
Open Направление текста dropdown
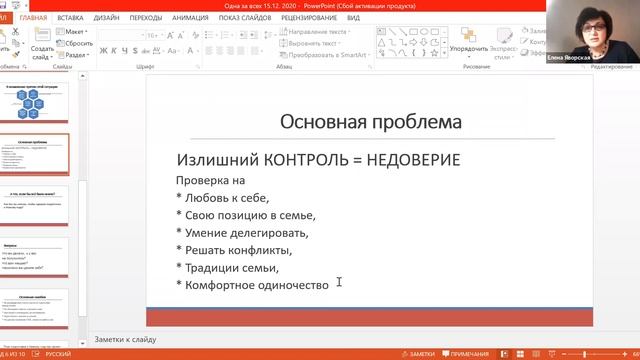click(315, 31)
